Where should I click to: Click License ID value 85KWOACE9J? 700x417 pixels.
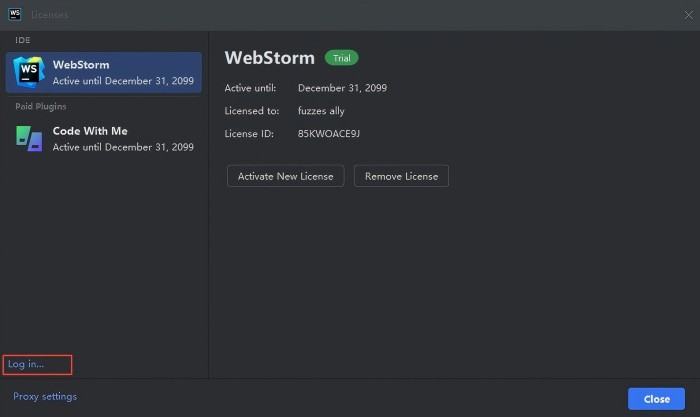(x=329, y=133)
